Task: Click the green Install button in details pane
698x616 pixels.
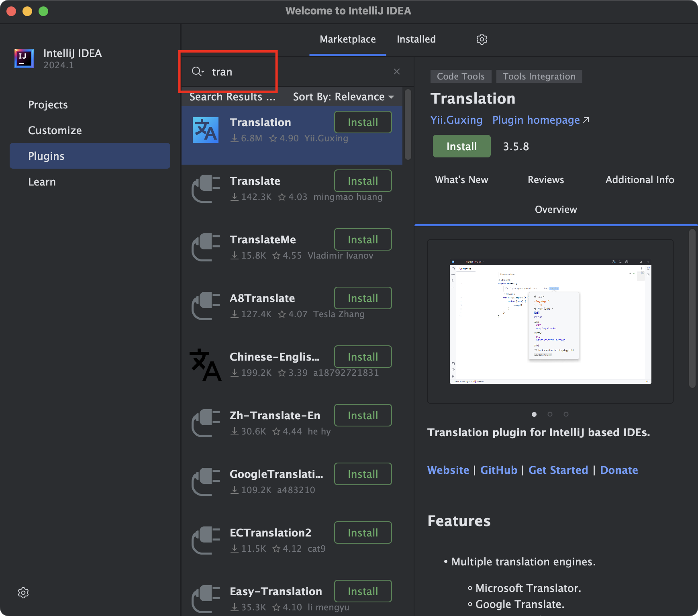Action: (462, 146)
